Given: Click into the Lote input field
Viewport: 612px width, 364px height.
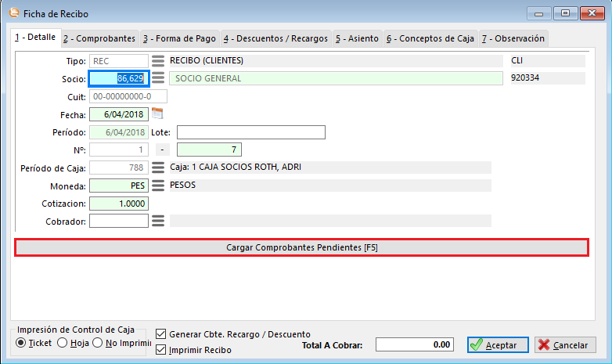Looking at the screenshot, I should pos(250,132).
